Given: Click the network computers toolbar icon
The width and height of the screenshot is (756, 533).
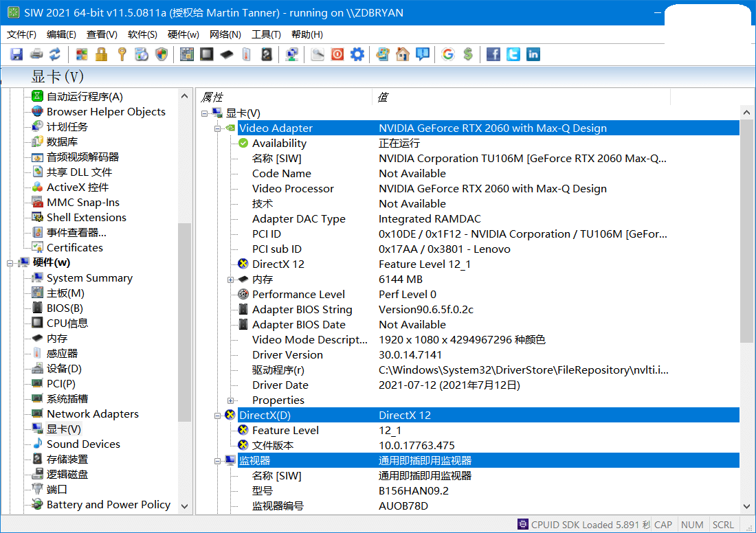Looking at the screenshot, I should 291,54.
